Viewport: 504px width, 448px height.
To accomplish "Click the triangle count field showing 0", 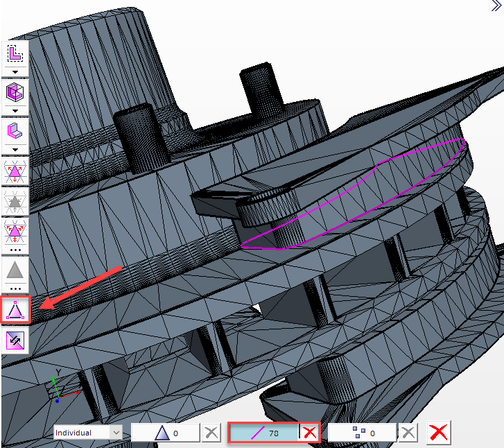I will 165,433.
